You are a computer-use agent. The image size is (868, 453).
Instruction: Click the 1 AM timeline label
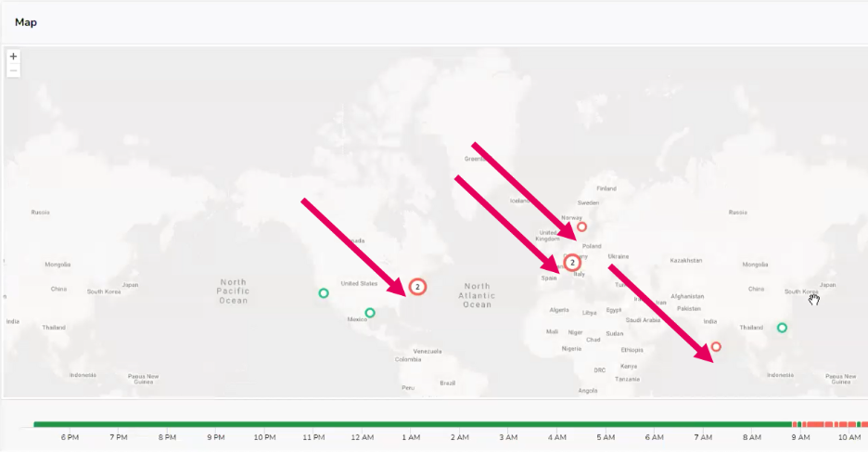411,436
